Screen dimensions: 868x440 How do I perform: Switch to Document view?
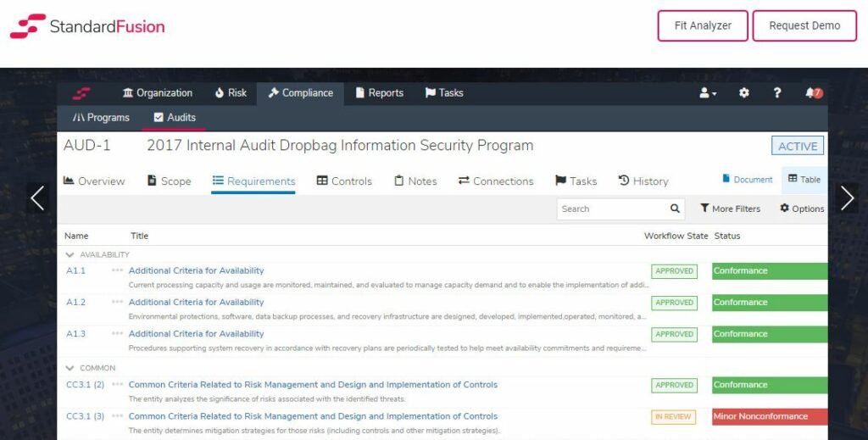coord(747,180)
